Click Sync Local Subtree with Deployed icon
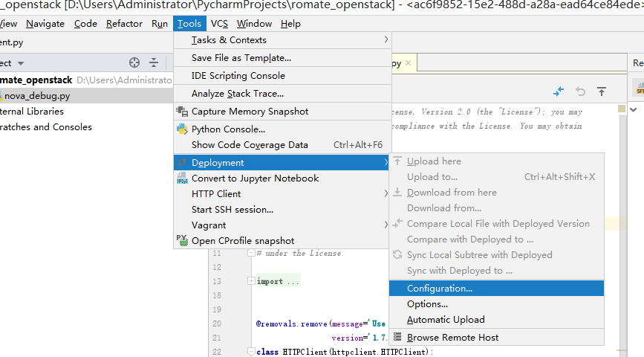 click(x=397, y=254)
